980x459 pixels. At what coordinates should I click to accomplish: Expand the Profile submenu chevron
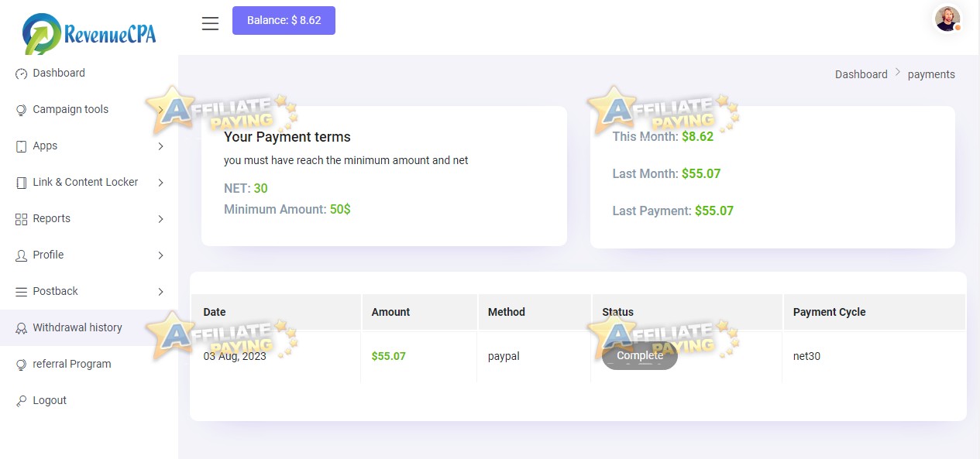click(160, 255)
